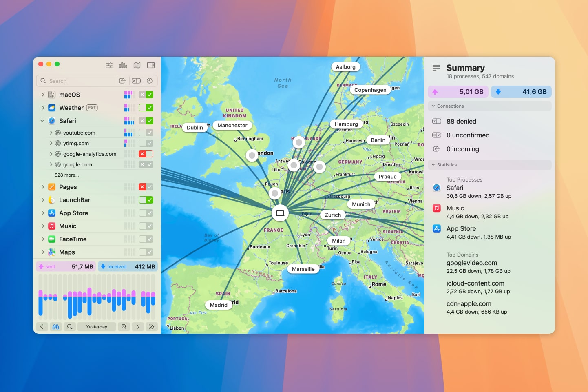
Task: Toggle the inspector sidebar icon
Action: (151, 65)
